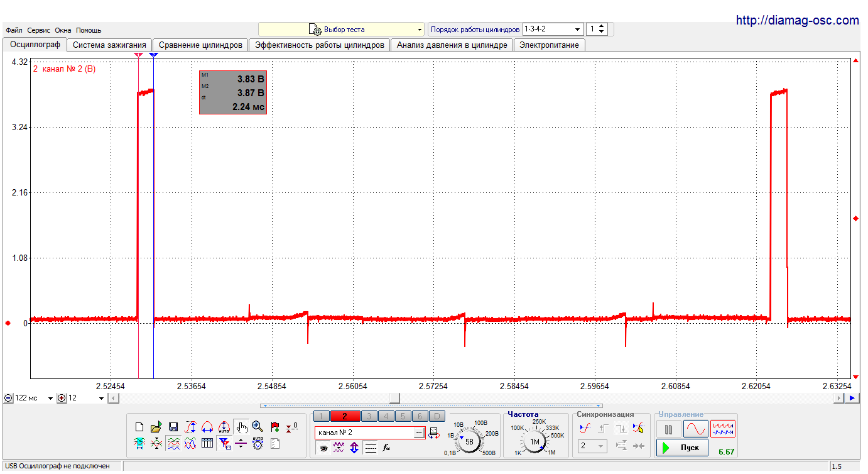Image resolution: width=868 pixels, height=474 pixels.
Task: Open the http://diamag-osc.com link
Action: point(797,21)
